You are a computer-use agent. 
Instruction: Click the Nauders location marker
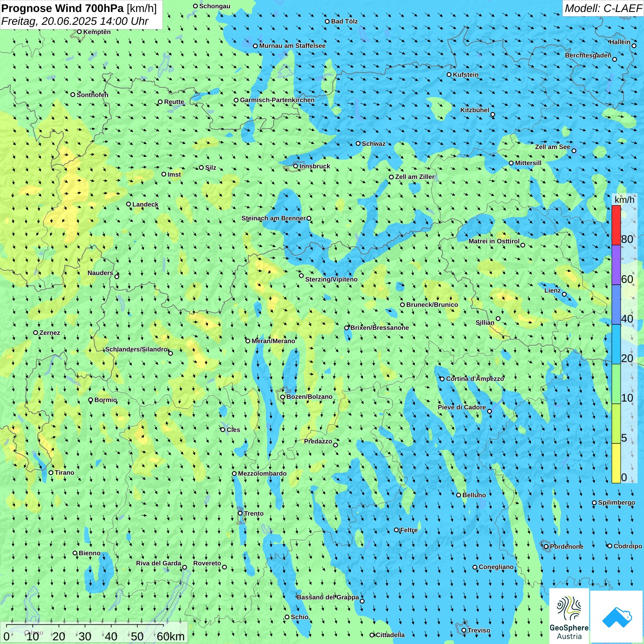coord(117,276)
